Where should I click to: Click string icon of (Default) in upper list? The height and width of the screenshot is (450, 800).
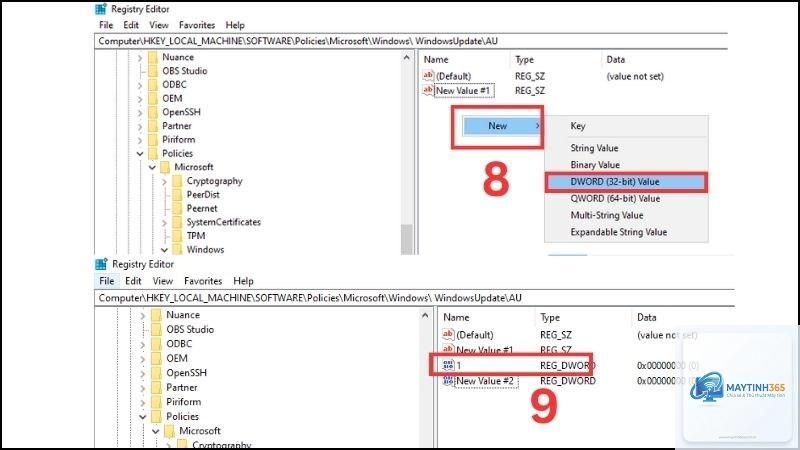pyautogui.click(x=428, y=76)
